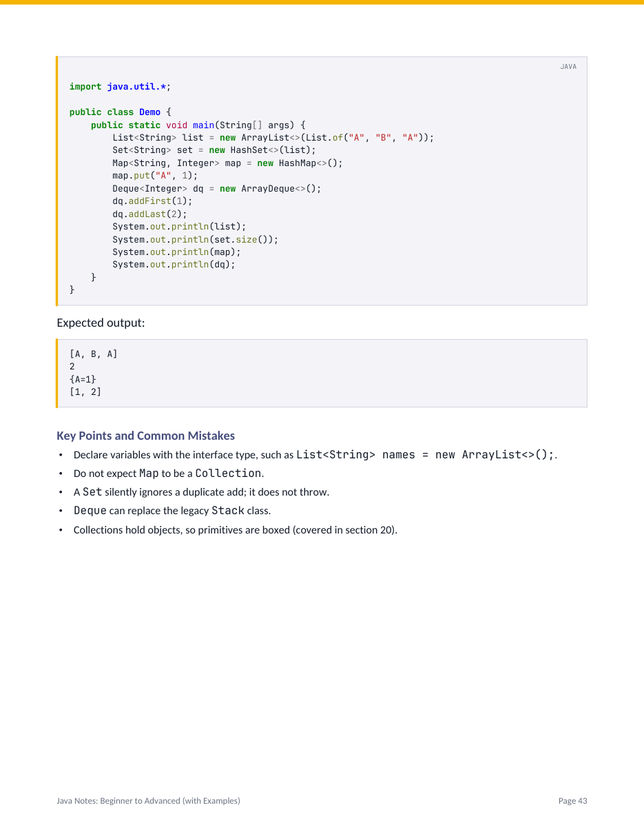Screen dimensions: 644x834
Task: Click the output line showing 2
Action: (x=72, y=367)
